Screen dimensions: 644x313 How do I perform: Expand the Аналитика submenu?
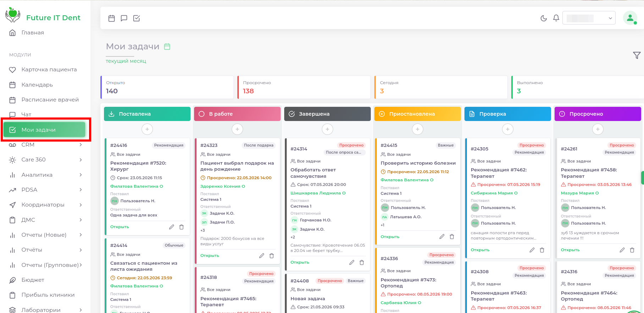point(45,175)
